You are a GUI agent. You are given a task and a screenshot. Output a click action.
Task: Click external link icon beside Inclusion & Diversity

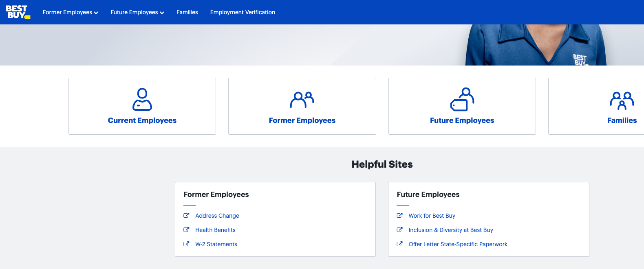click(399, 230)
